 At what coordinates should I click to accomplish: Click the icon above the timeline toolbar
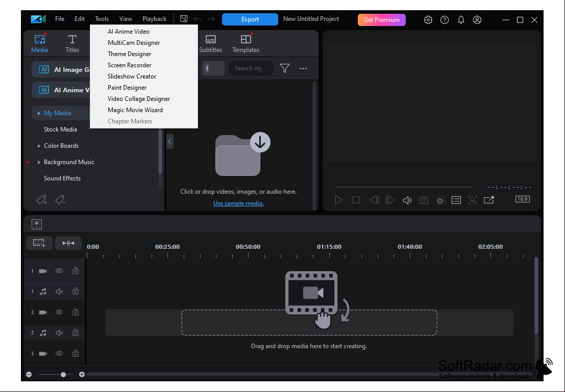point(37,224)
